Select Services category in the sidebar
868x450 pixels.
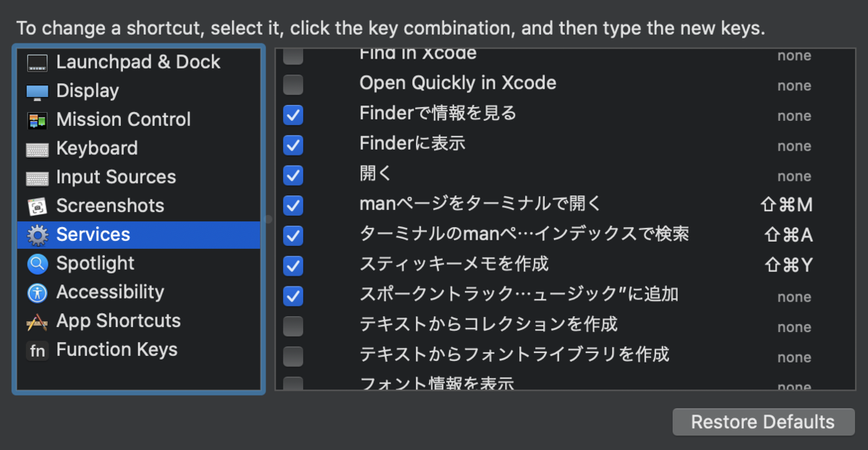[93, 235]
